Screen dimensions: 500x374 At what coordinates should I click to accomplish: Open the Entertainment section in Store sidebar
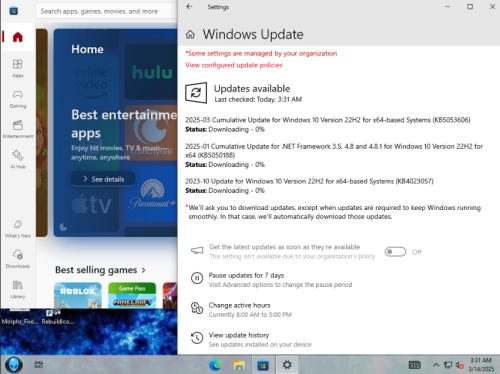coord(18,129)
